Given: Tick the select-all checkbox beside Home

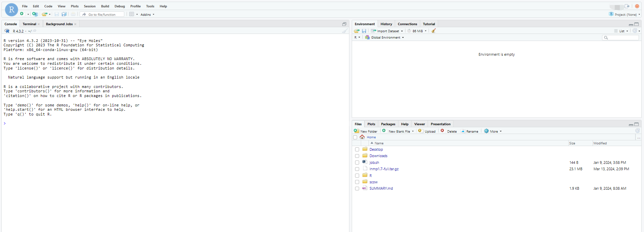Looking at the screenshot, I should [355, 137].
